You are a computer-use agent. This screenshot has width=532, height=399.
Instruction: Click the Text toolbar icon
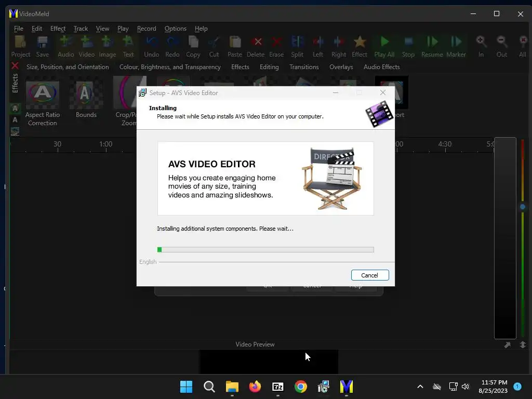pos(128,47)
